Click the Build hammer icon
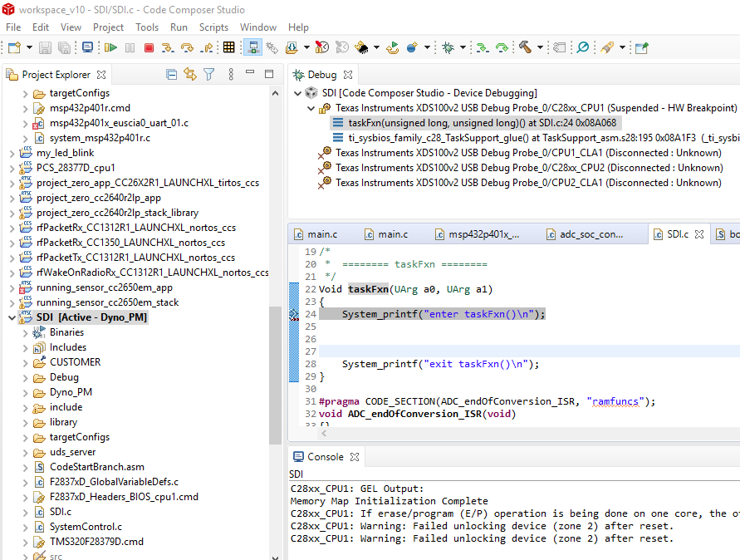The height and width of the screenshot is (560, 740). click(x=525, y=48)
